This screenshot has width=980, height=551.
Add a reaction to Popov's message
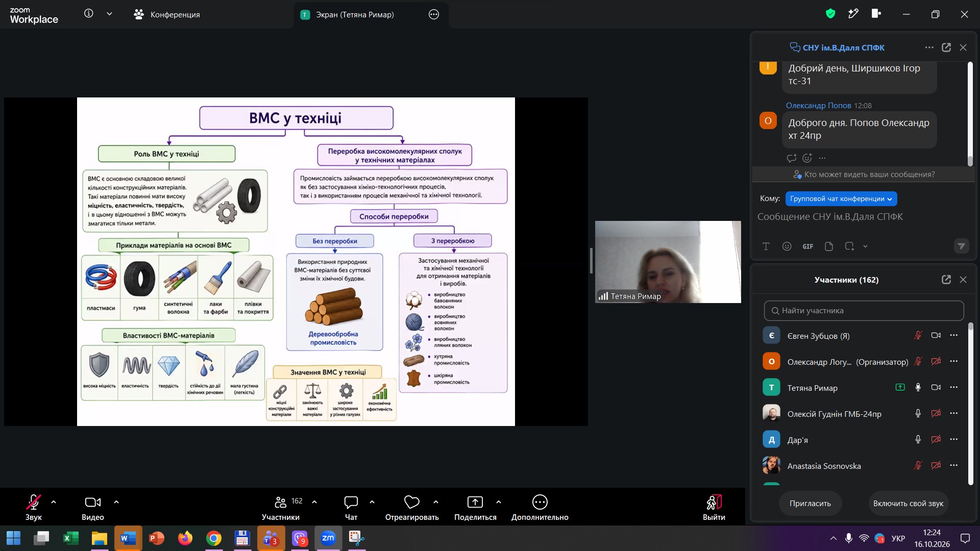(x=807, y=158)
